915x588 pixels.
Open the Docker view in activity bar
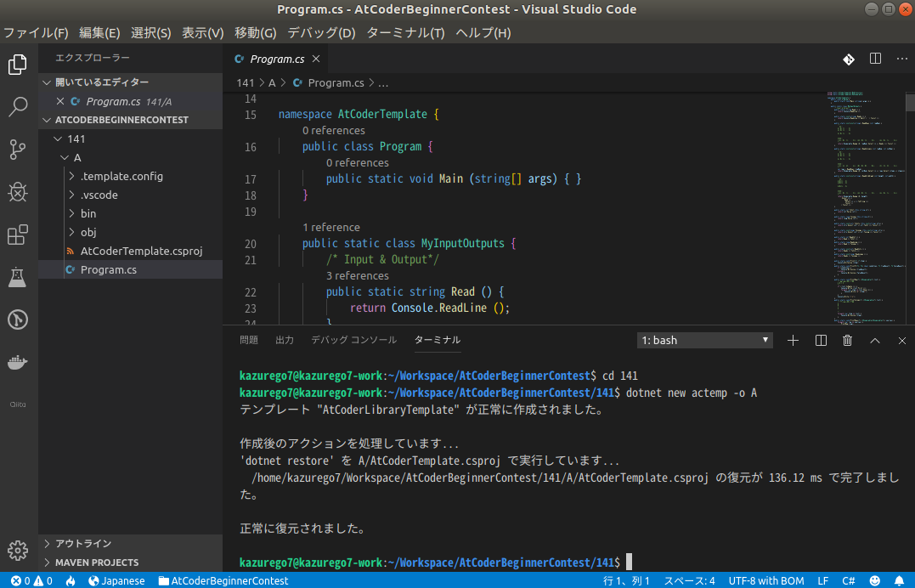(x=18, y=363)
